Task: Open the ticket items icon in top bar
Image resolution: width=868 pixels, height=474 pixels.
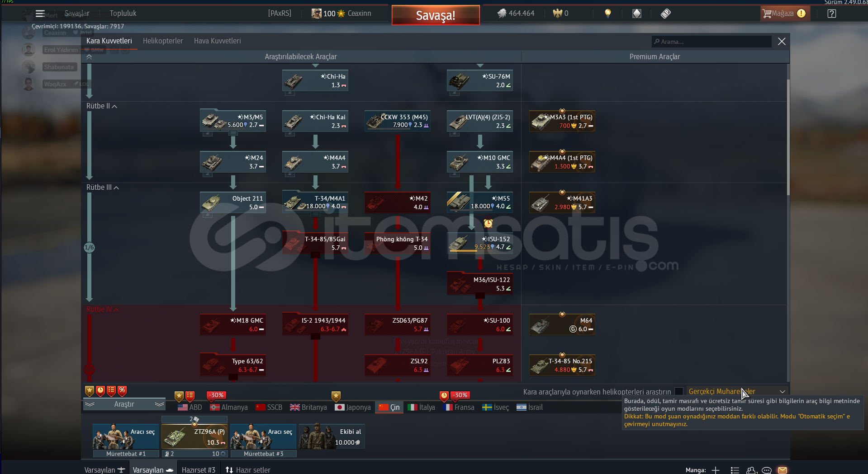Action: [x=666, y=14]
